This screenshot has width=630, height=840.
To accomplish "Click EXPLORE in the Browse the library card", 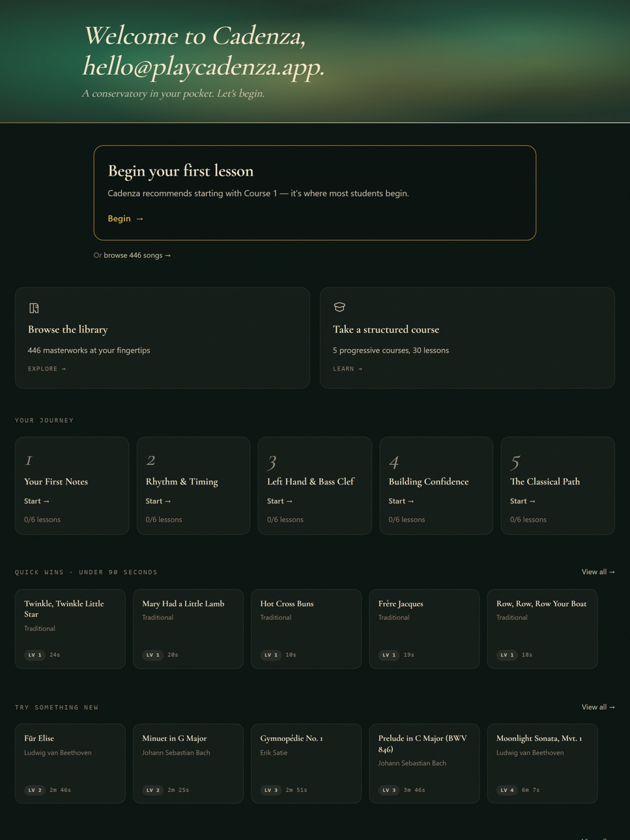I will click(47, 369).
